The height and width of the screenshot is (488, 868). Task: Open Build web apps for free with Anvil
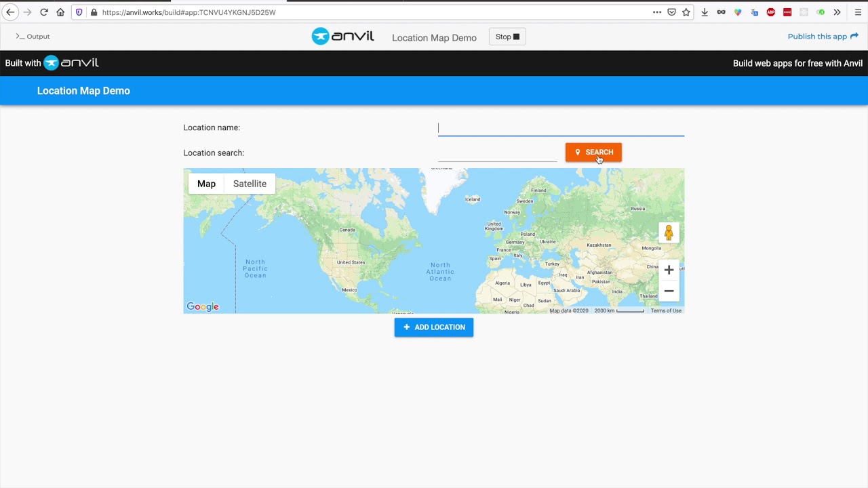pos(797,63)
